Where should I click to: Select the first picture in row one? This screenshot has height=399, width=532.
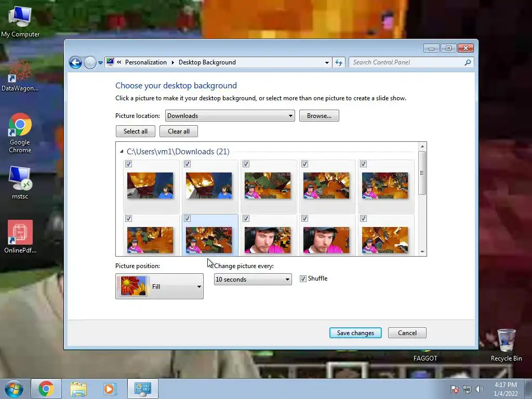150,185
